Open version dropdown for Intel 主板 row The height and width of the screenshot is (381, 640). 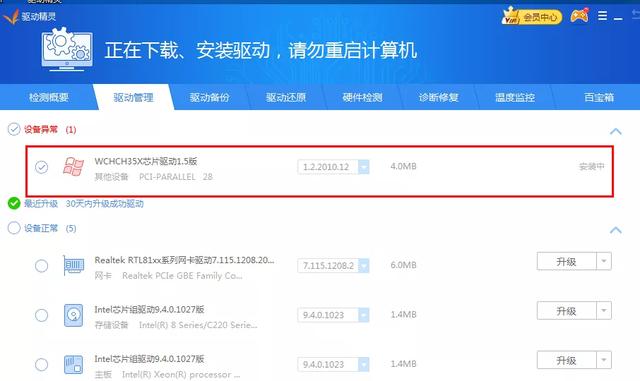tap(363, 364)
